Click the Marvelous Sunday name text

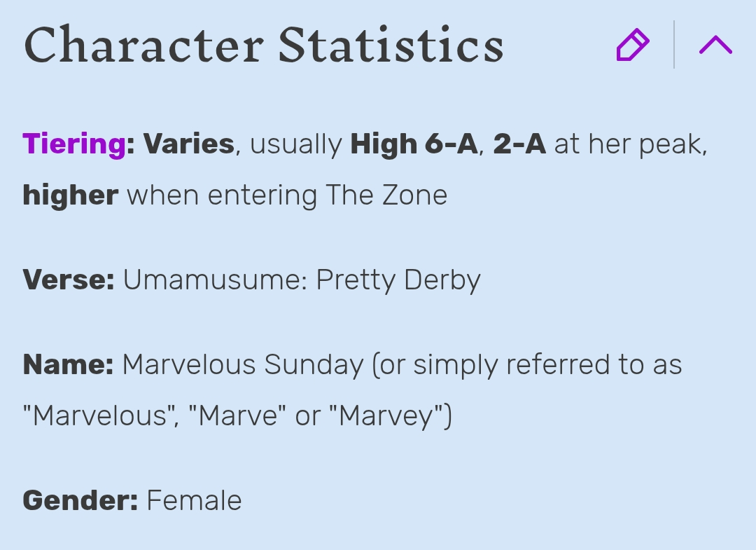coord(243,364)
